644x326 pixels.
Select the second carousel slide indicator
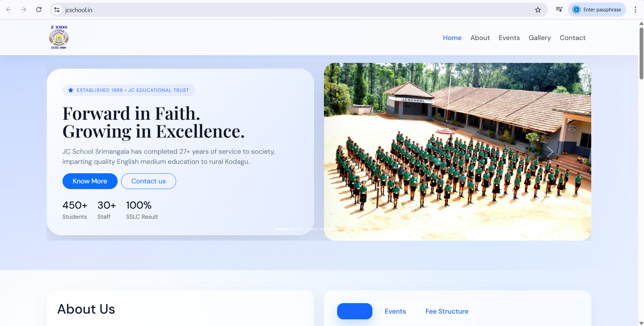(296, 229)
